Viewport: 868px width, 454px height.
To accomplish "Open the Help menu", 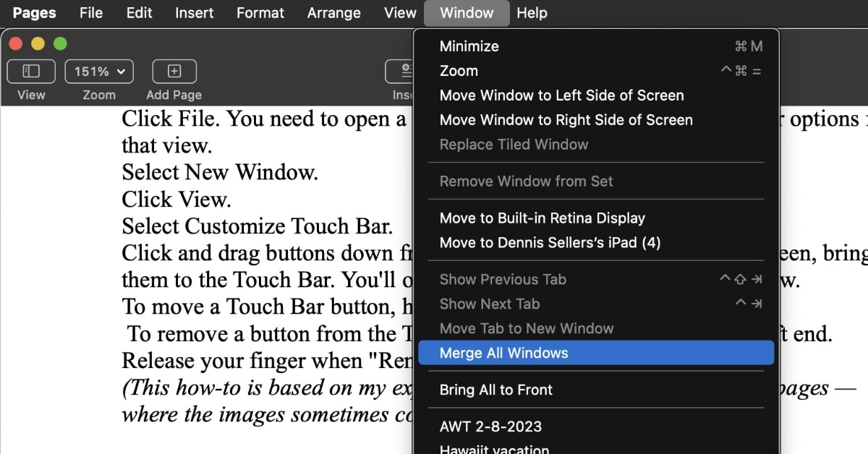I will click(x=532, y=13).
